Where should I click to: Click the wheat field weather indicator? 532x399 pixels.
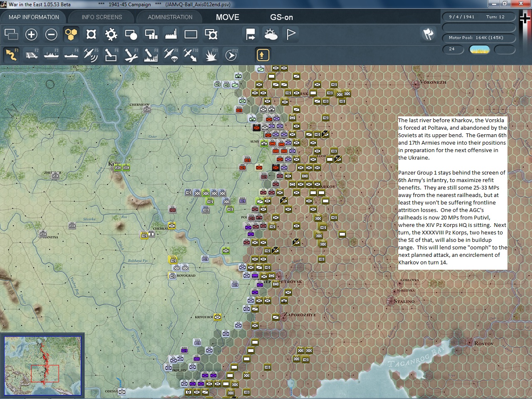479,49
